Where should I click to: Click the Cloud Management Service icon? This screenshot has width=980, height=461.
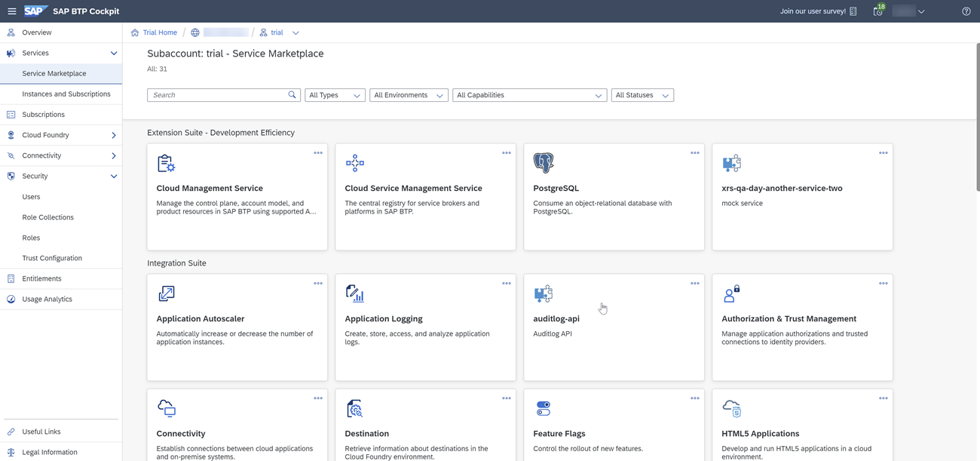tap(166, 163)
